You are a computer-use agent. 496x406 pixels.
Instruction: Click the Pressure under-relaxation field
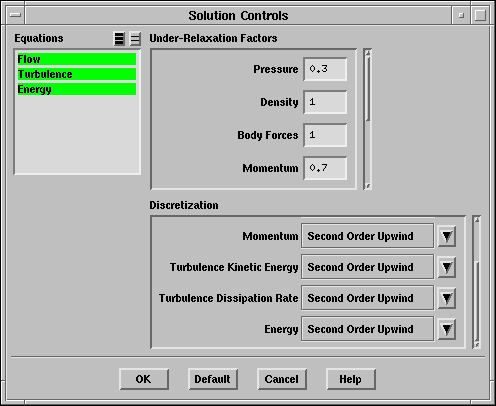tap(325, 69)
